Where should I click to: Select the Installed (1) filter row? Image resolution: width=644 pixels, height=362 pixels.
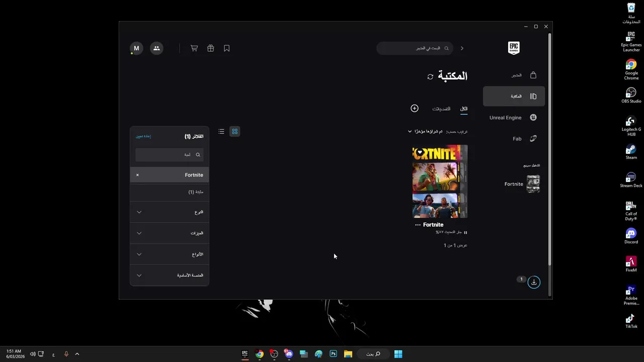[x=170, y=192]
